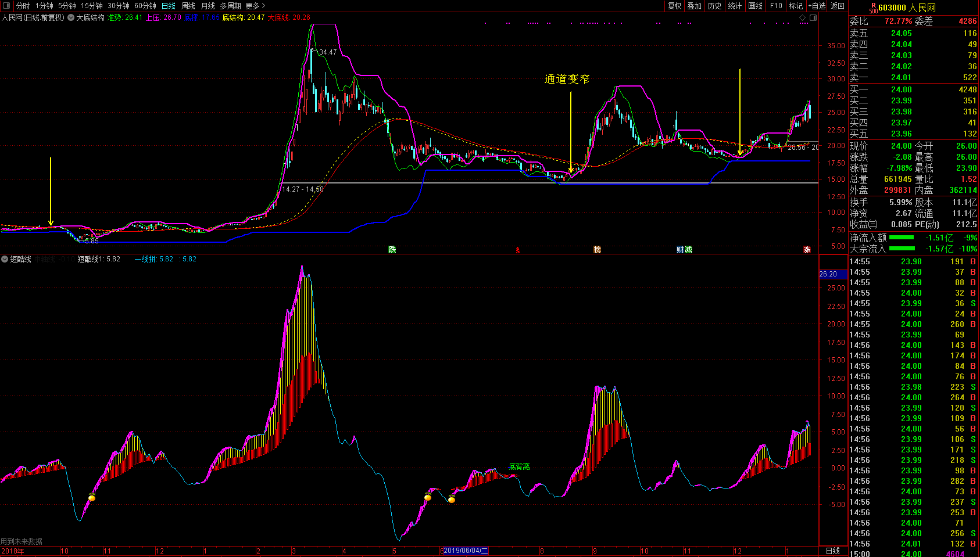
Task: Click the red $ marker on chart
Action: click(517, 250)
